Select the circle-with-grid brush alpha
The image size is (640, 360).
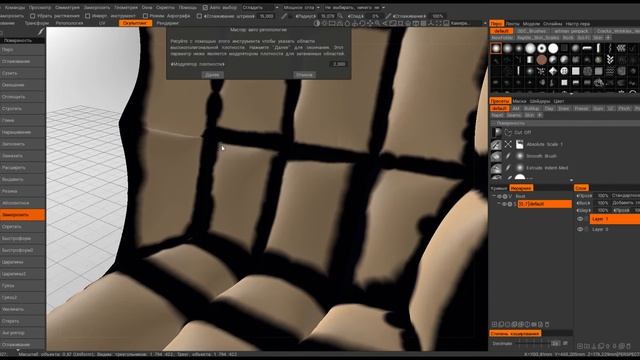tap(564, 71)
